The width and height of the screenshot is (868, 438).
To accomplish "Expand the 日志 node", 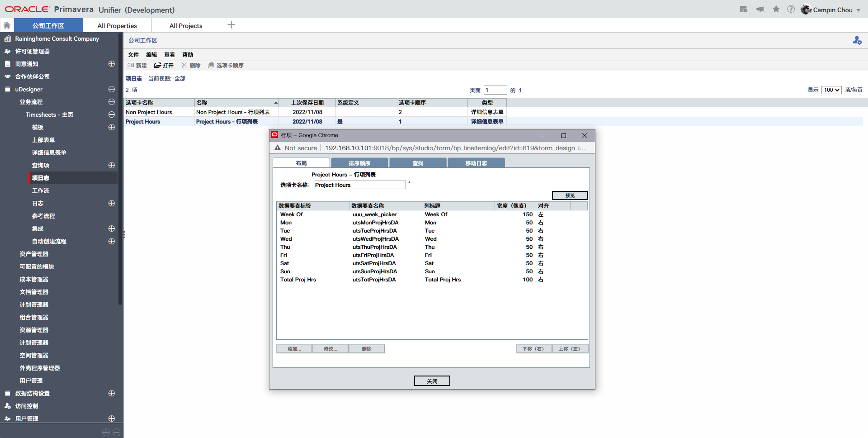I will 112,204.
